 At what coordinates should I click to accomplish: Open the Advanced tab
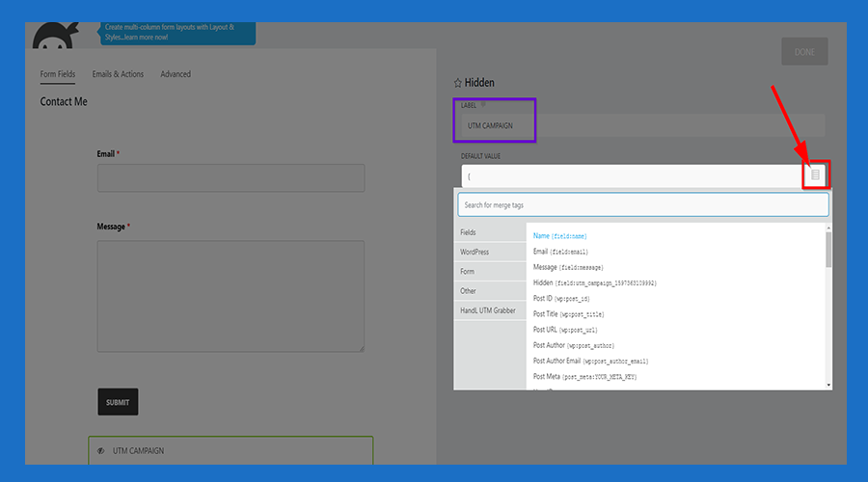176,74
